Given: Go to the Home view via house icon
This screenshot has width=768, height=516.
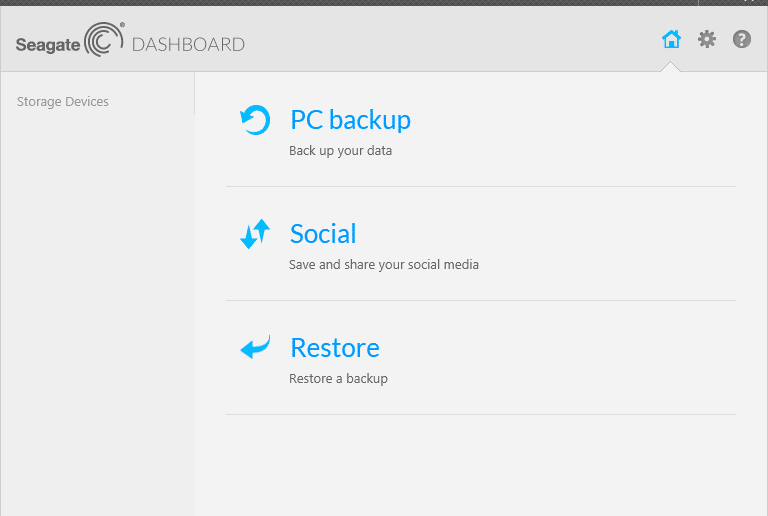Looking at the screenshot, I should [x=671, y=39].
